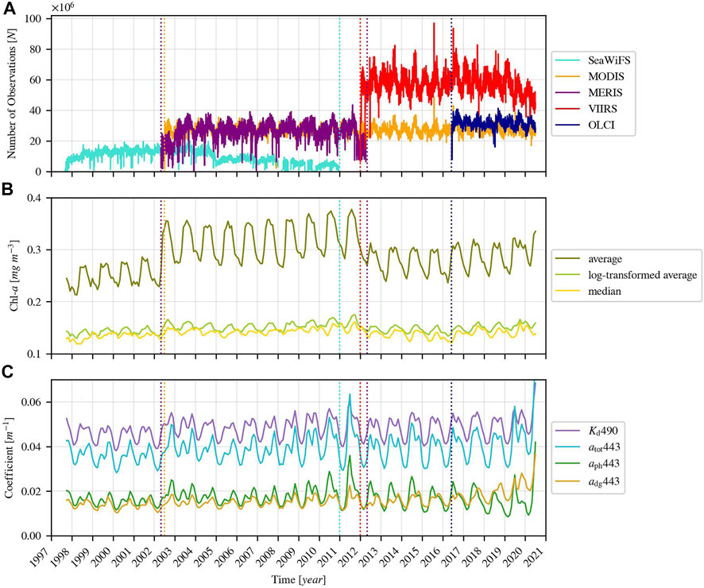The width and height of the screenshot is (704, 588).
Task: Click the 0.00 tick on panel C
Action: [32, 536]
